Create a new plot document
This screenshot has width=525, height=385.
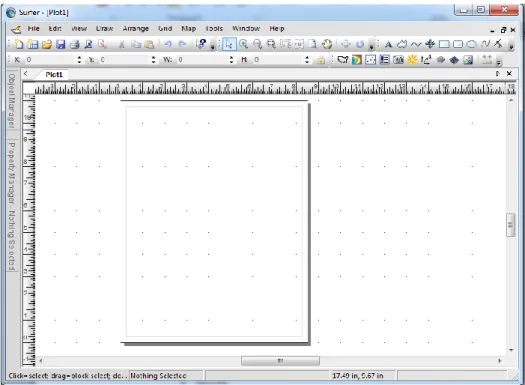pos(19,44)
